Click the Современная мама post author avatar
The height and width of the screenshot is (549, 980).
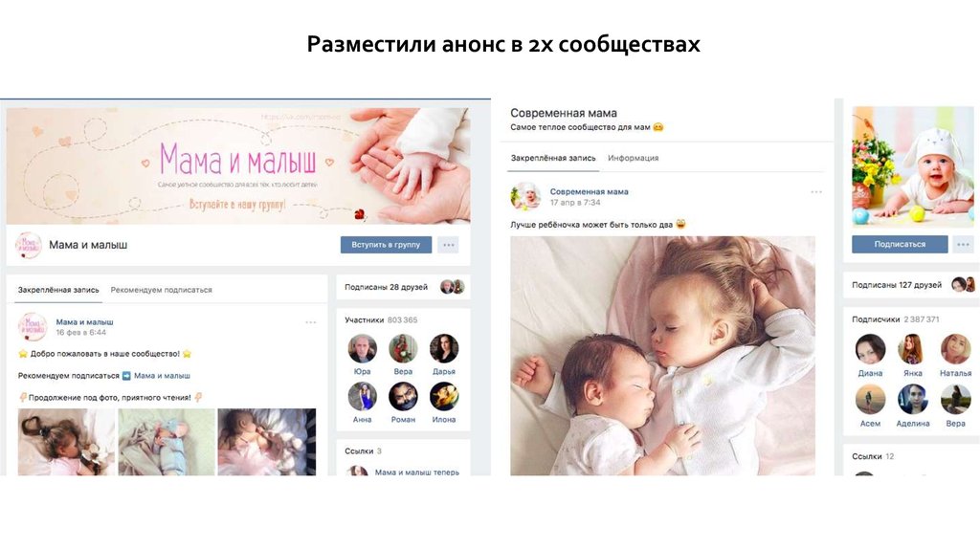525,196
